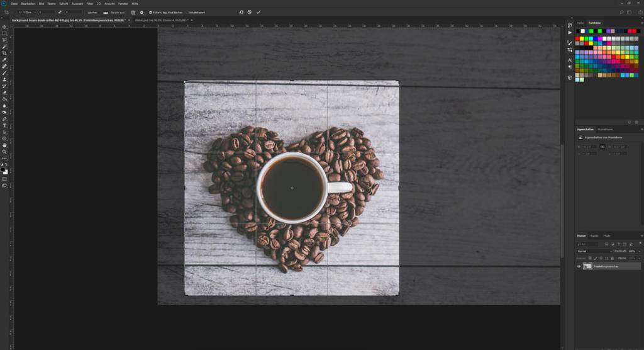
Task: Click the foreground color swatch
Action: (3, 169)
